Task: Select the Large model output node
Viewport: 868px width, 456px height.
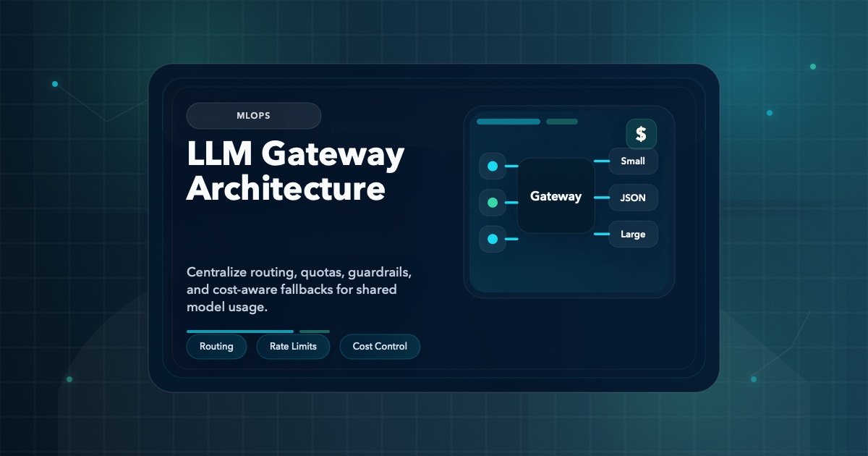Action: [x=633, y=234]
